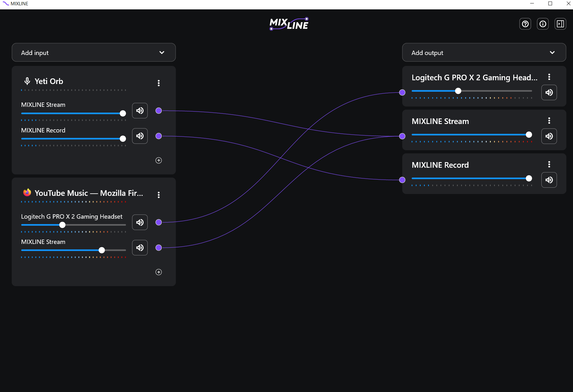This screenshot has width=573, height=392.
Task: Adjust Yeti Orb MIXLINE Stream volume slider
Action: pyautogui.click(x=73, y=113)
